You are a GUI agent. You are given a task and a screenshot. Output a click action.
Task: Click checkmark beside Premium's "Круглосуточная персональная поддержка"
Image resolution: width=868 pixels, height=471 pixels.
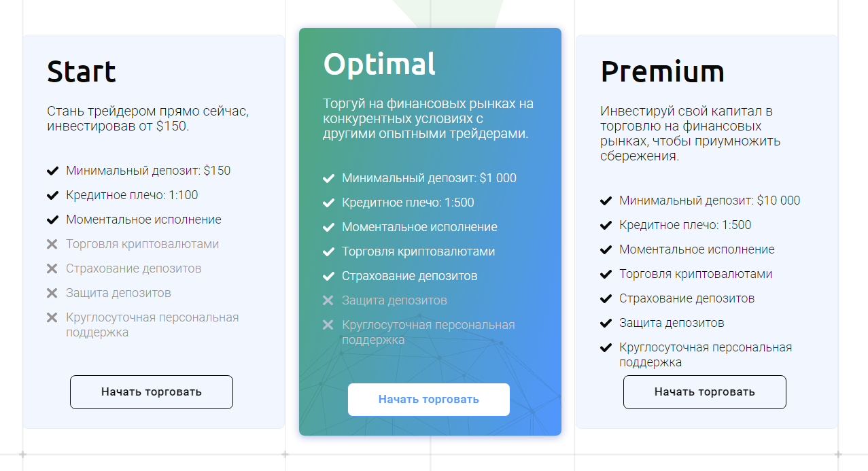(606, 348)
